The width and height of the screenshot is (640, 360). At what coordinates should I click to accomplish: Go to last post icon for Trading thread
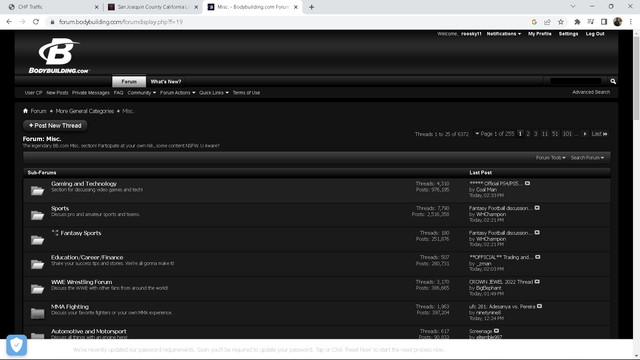pyautogui.click(x=538, y=257)
